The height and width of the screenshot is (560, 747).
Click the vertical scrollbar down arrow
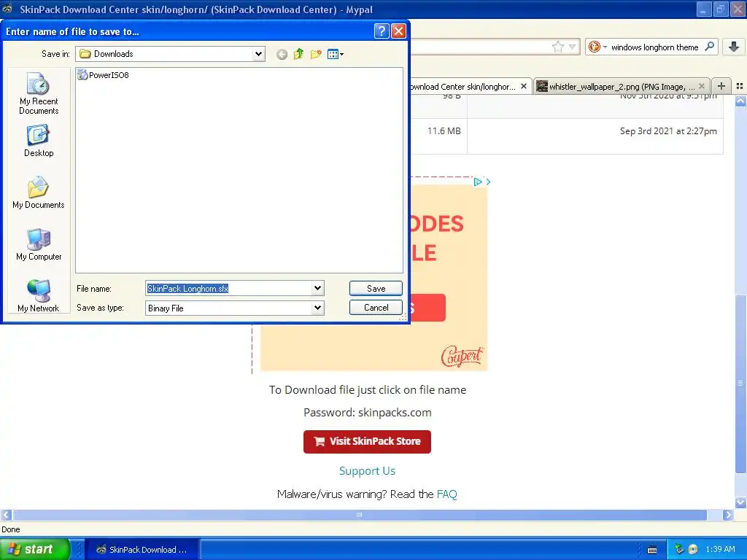tap(740, 502)
